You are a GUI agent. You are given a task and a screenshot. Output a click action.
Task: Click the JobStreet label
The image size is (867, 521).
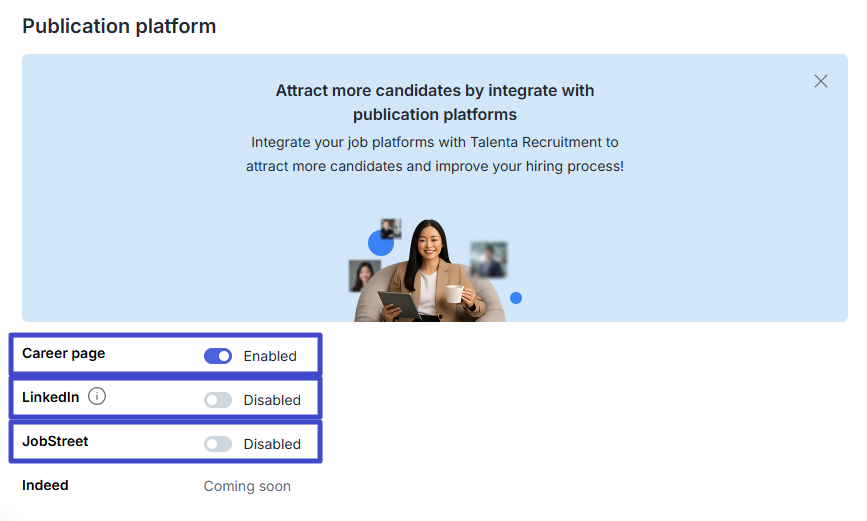[55, 441]
